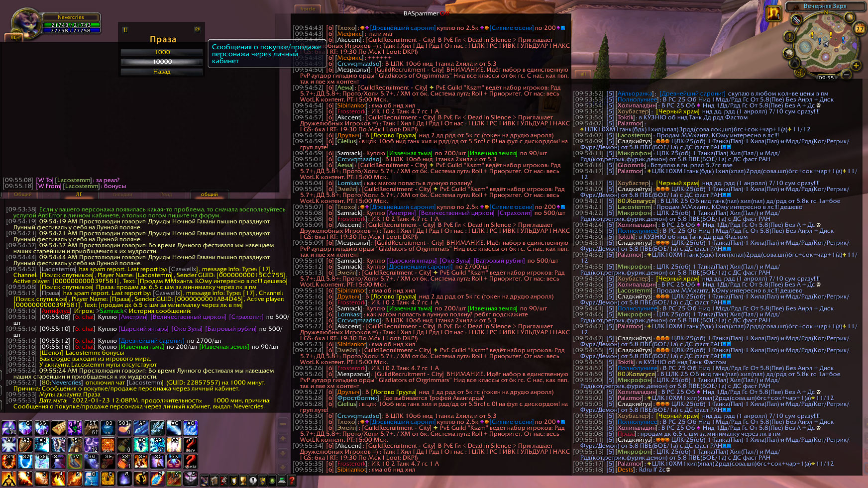Open Сияние осени link in 09:54:43 message

(512, 28)
